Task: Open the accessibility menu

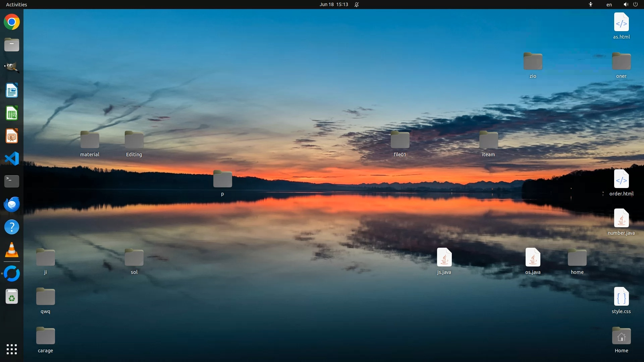Action: click(590, 4)
